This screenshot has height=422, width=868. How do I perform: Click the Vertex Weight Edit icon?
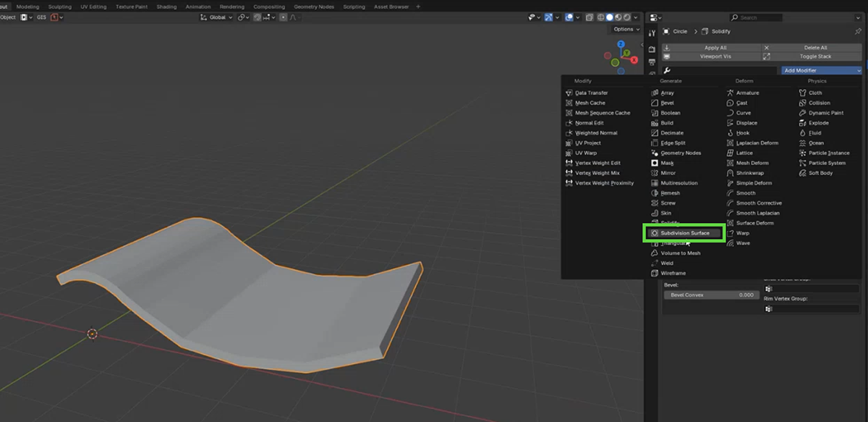coord(569,163)
